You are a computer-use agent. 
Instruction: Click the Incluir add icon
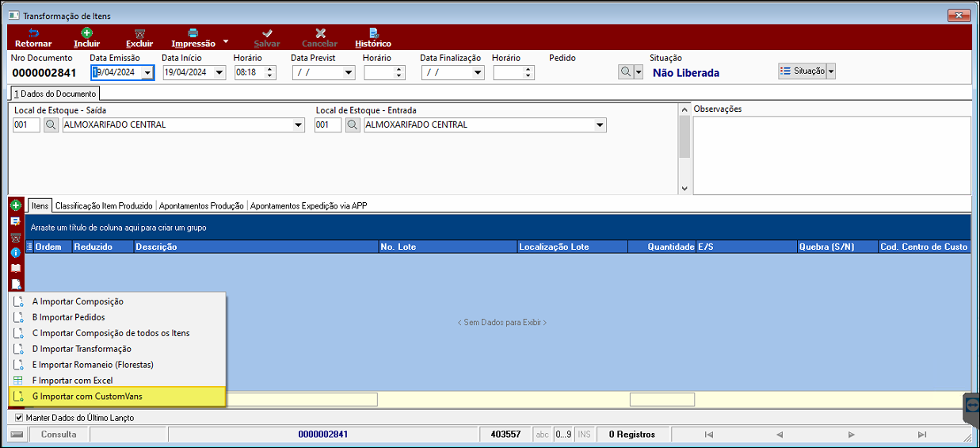87,33
